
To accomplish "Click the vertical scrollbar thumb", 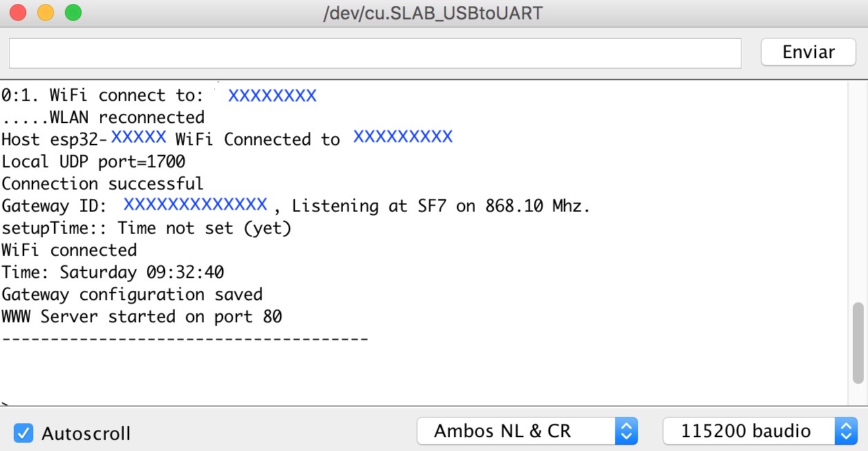I will [x=858, y=342].
